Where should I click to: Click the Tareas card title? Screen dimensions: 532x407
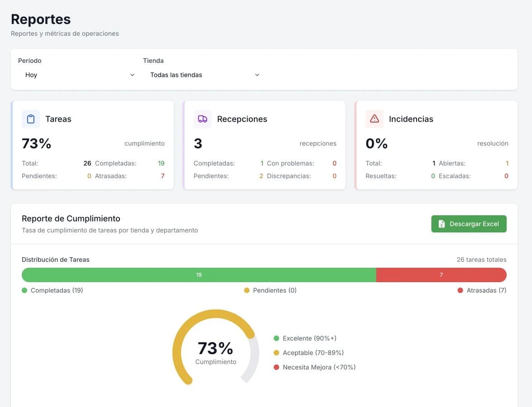pyautogui.click(x=58, y=119)
